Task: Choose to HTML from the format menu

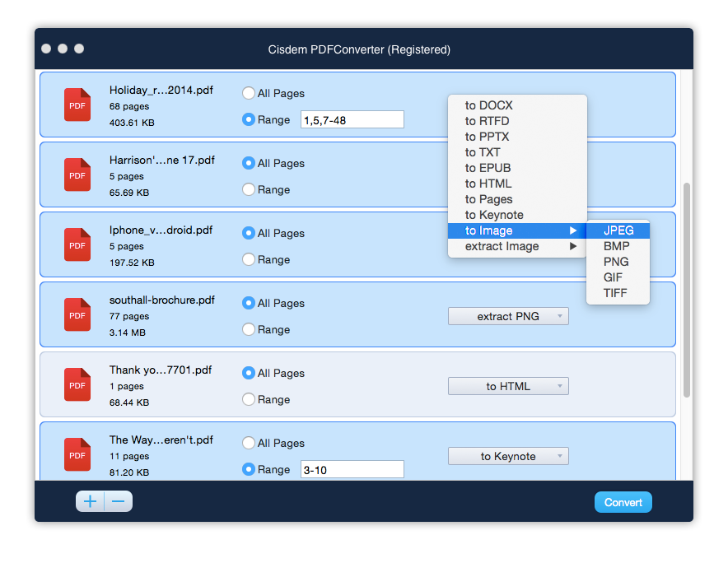Action: click(517, 184)
